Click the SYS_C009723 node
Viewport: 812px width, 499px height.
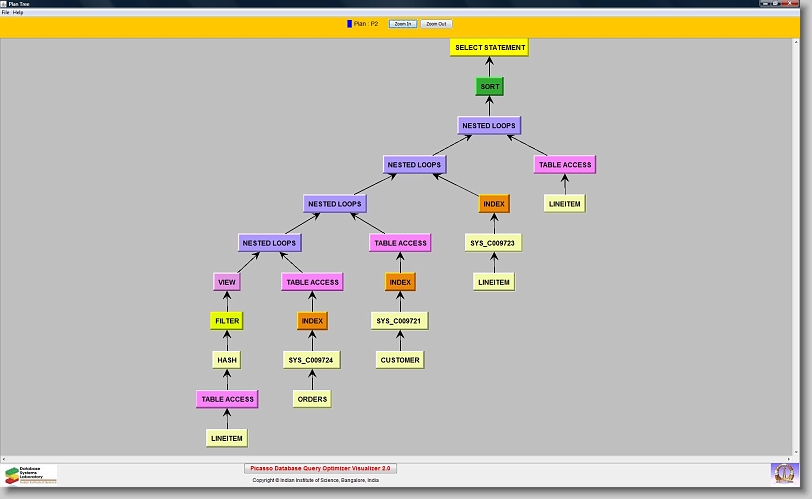click(494, 243)
